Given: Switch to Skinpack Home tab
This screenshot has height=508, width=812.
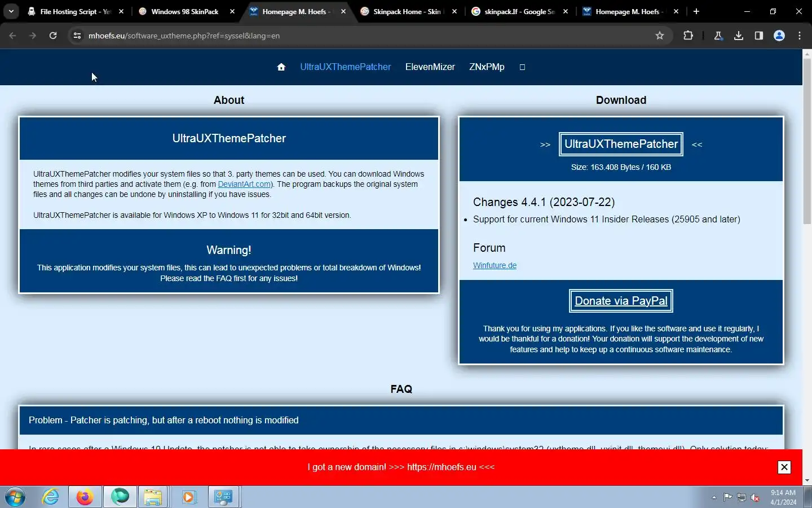Looking at the screenshot, I should click(x=408, y=11).
